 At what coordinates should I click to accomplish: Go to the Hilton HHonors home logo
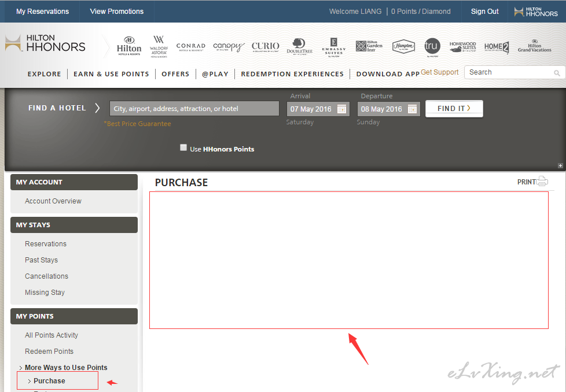coord(46,43)
